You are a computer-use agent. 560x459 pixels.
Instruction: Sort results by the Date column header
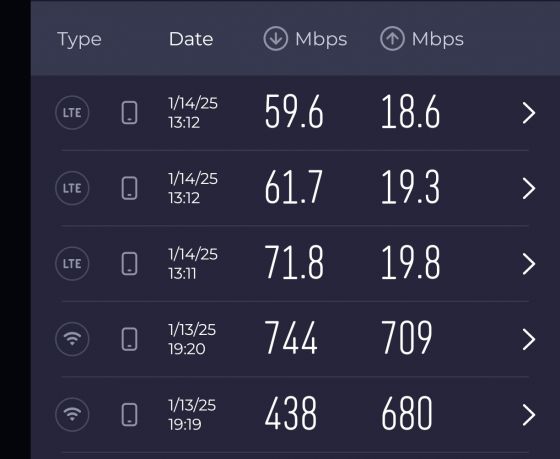click(x=191, y=39)
